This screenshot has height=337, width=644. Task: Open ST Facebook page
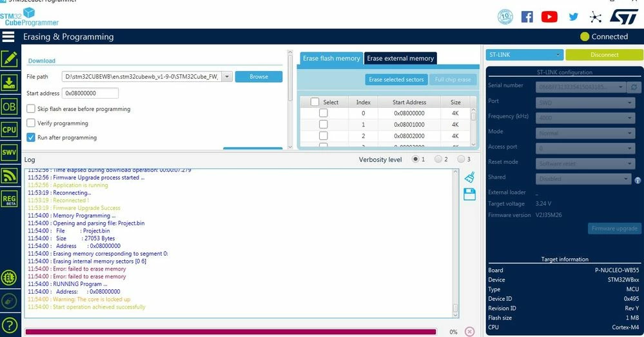tap(527, 17)
